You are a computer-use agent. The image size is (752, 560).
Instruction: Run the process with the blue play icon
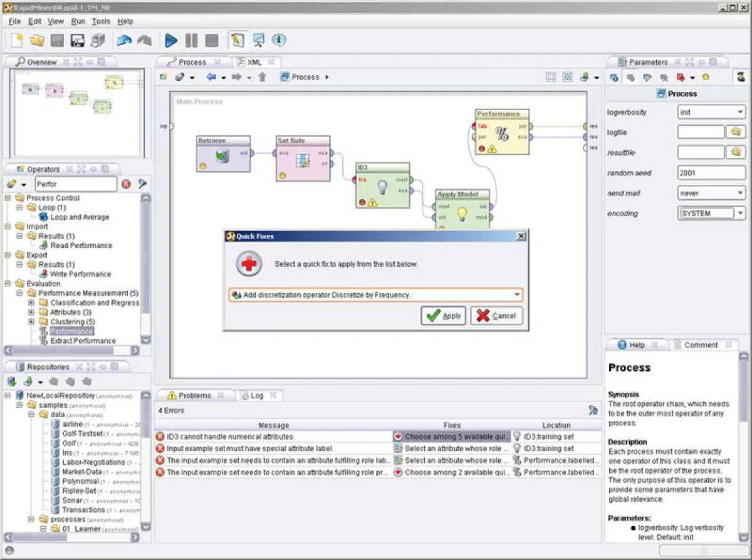170,40
